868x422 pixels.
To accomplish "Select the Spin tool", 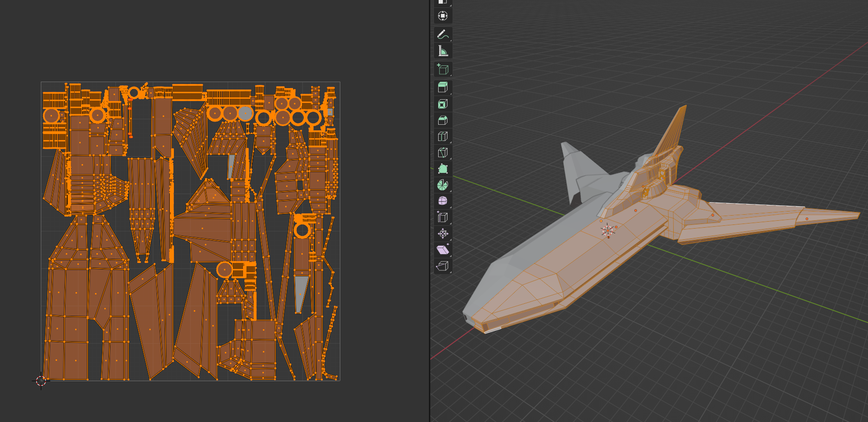I will 443,185.
